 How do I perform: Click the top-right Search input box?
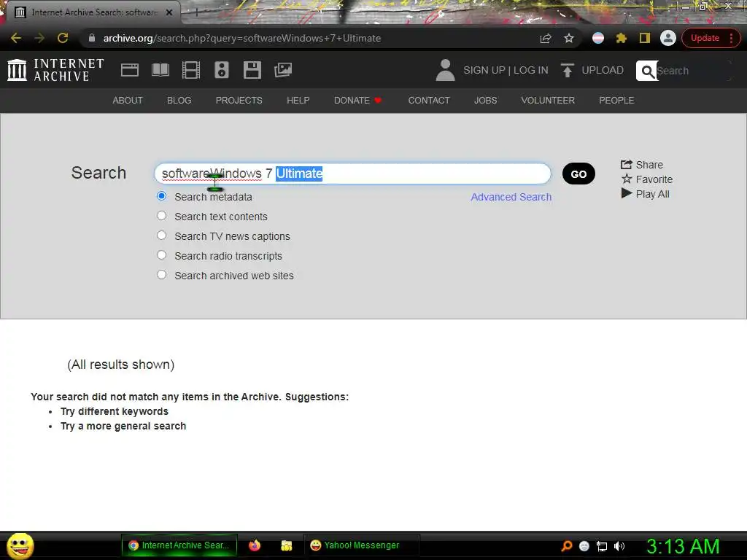point(693,71)
